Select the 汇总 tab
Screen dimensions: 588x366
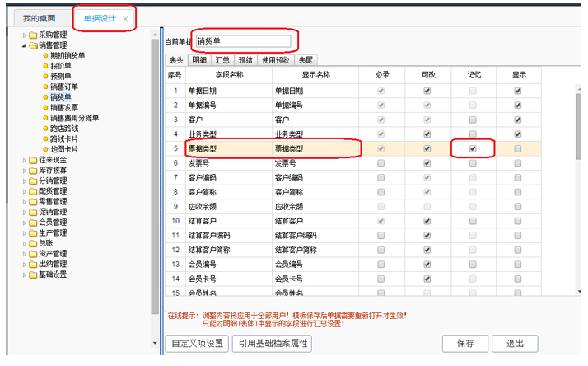tap(222, 60)
